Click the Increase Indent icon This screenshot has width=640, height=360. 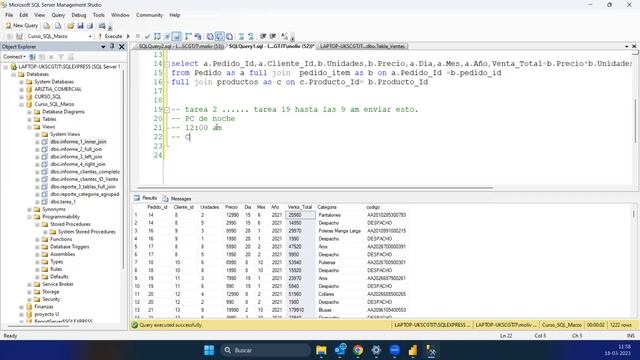pos(273,36)
